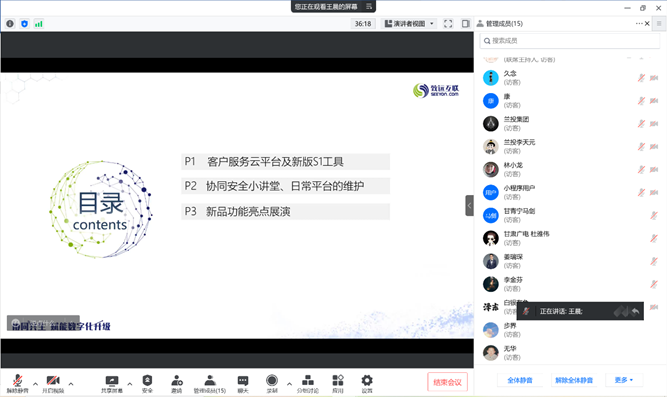Start recording with 录制 icon
Viewport: 667px width, 397px height.
(272, 383)
